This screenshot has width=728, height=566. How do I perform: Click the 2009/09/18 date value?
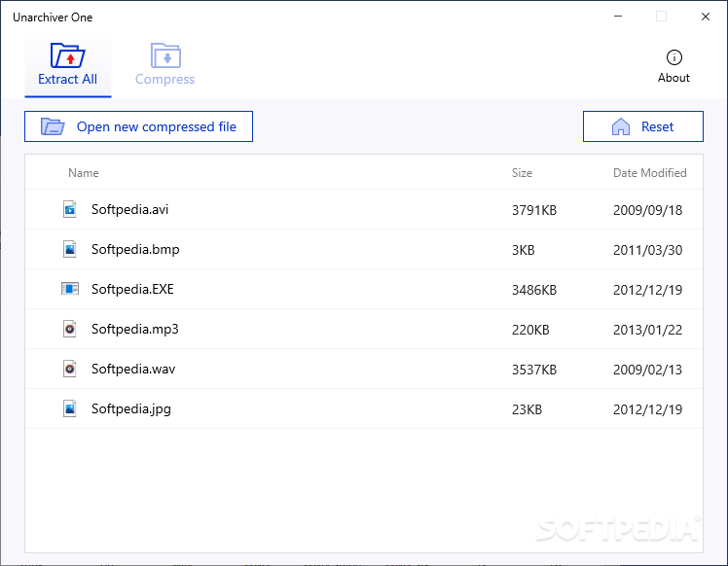coord(647,210)
